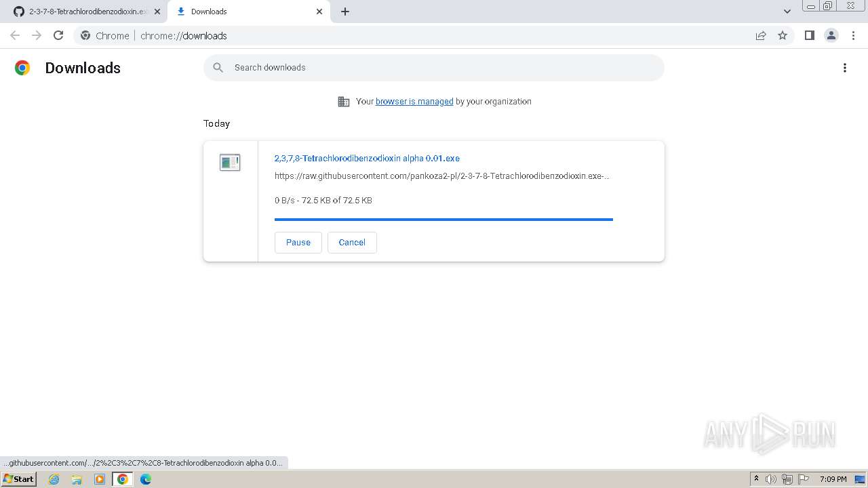
Task: Show hidden system tray icons
Action: (x=756, y=479)
